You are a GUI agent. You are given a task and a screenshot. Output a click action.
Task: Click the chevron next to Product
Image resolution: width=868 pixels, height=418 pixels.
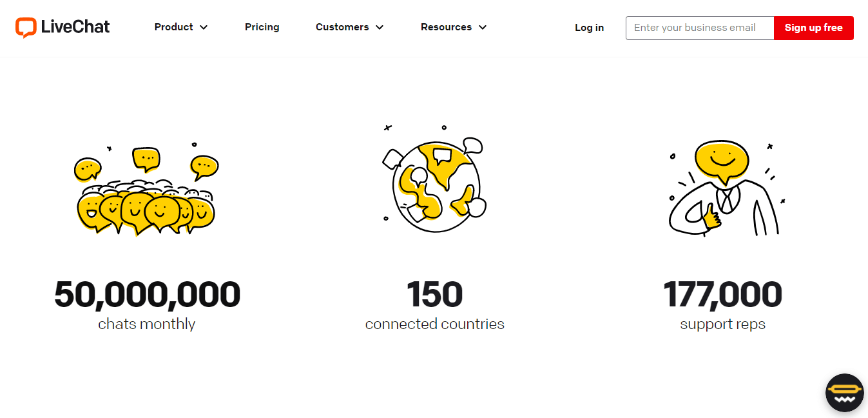point(204,27)
